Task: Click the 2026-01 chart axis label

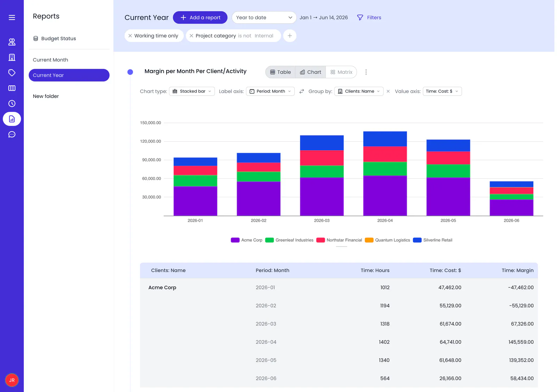Action: (x=195, y=221)
